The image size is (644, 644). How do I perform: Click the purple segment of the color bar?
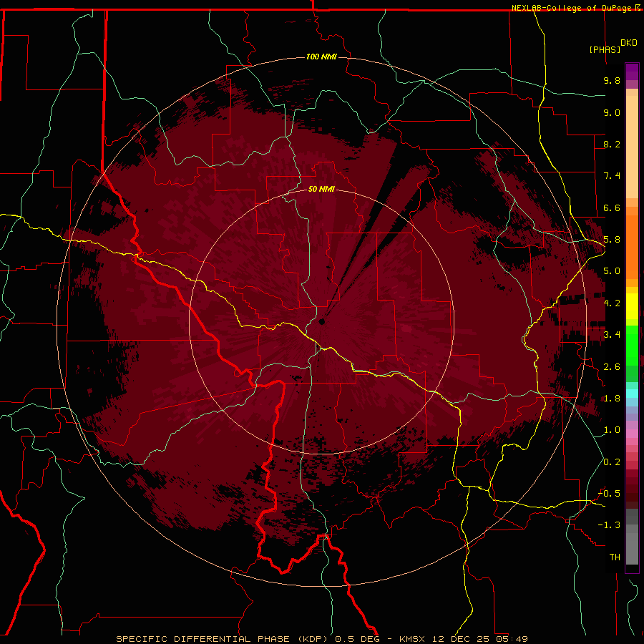coord(632,72)
